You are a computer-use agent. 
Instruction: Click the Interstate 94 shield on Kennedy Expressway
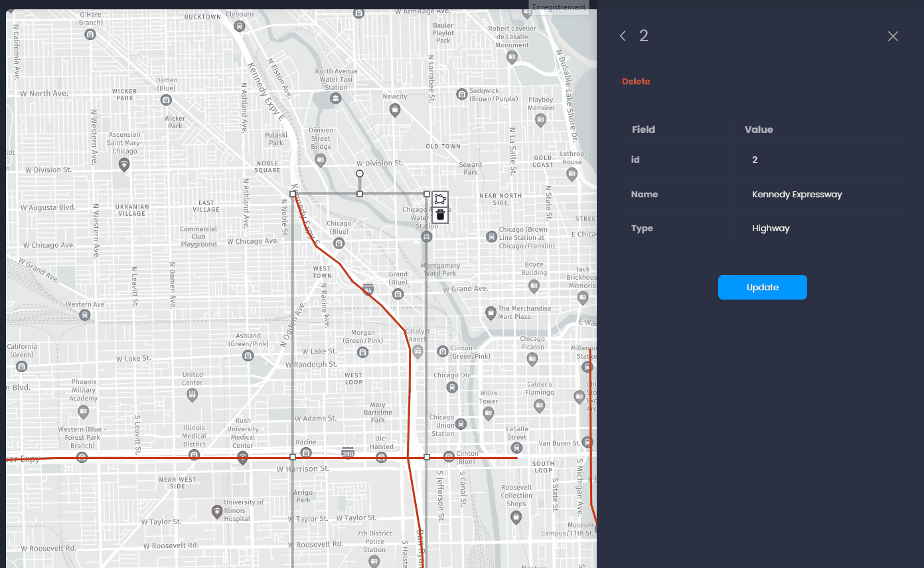[x=368, y=289]
